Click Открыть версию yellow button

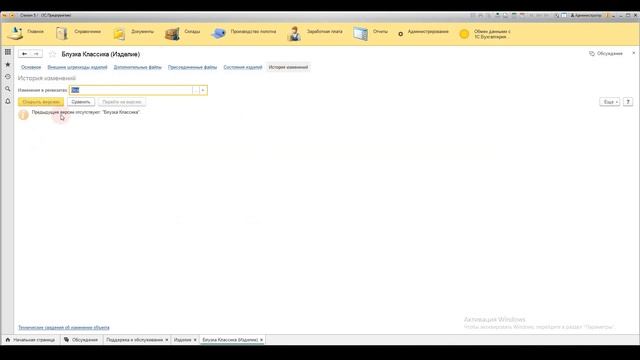point(41,102)
